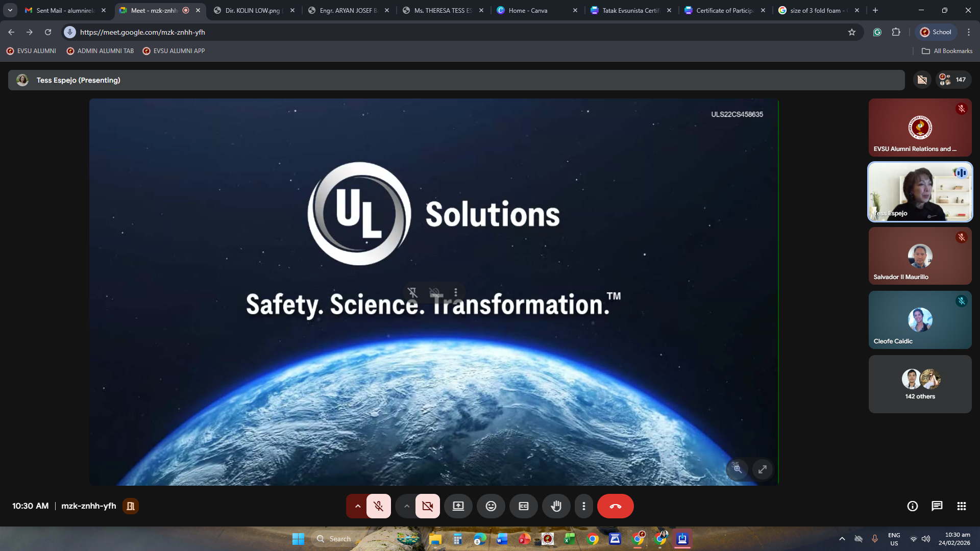Turn the camera on

click(x=427, y=506)
